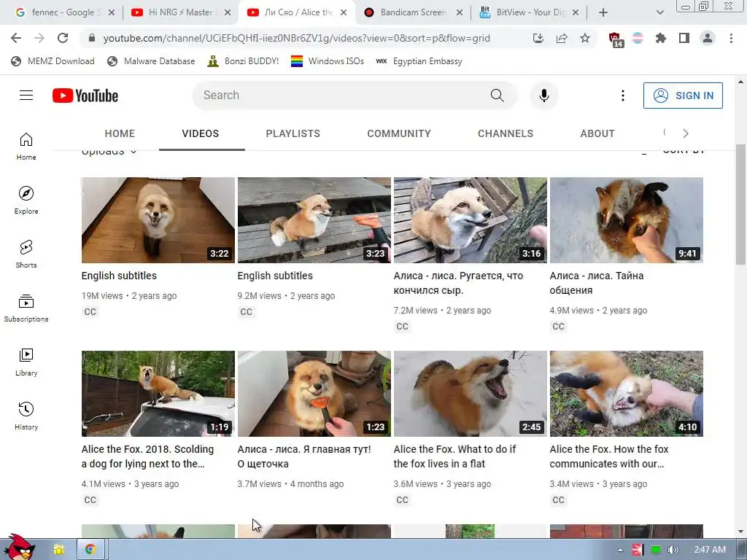Click the browser forward arrow
The image size is (747, 560).
(x=39, y=38)
